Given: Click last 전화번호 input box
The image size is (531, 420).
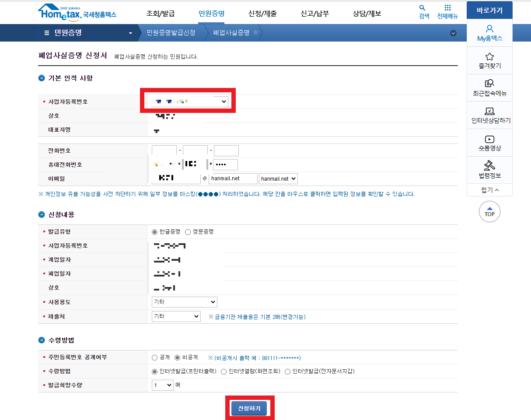Looking at the screenshot, I should [226, 150].
